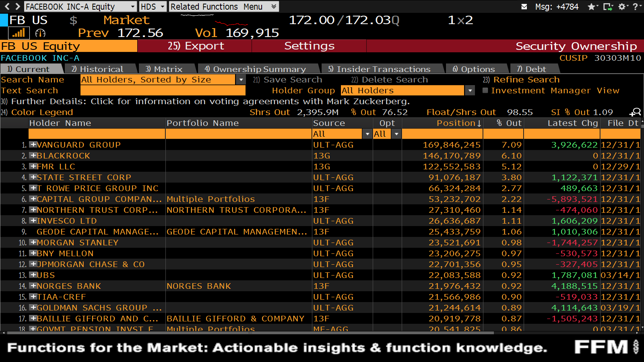Click Refine Search
Screen dimensions: 644x362
(x=521, y=80)
